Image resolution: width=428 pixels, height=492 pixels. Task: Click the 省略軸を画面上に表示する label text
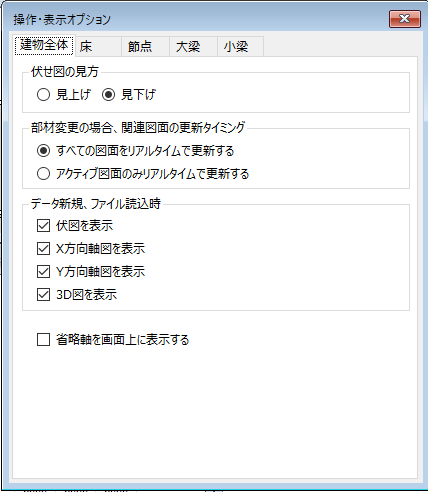pyautogui.click(x=122, y=340)
